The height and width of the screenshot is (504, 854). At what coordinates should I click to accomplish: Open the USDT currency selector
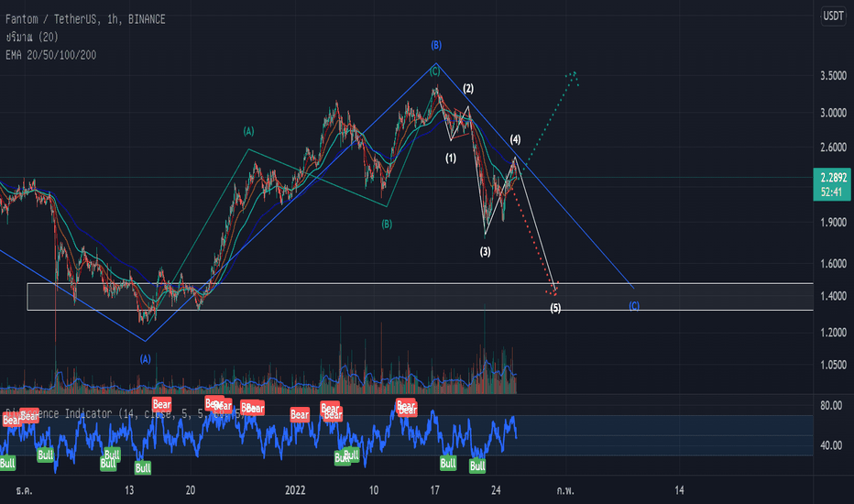[x=833, y=16]
